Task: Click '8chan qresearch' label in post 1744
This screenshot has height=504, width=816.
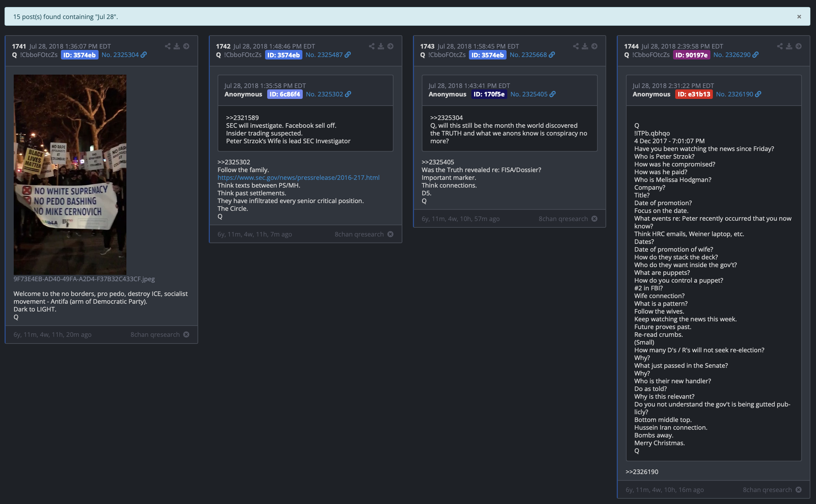Action: pyautogui.click(x=767, y=490)
